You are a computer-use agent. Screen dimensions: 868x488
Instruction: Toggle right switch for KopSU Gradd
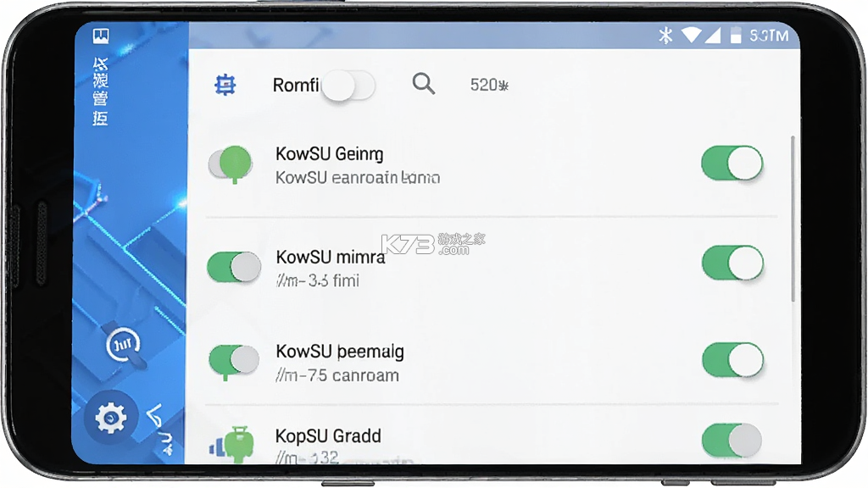point(732,440)
